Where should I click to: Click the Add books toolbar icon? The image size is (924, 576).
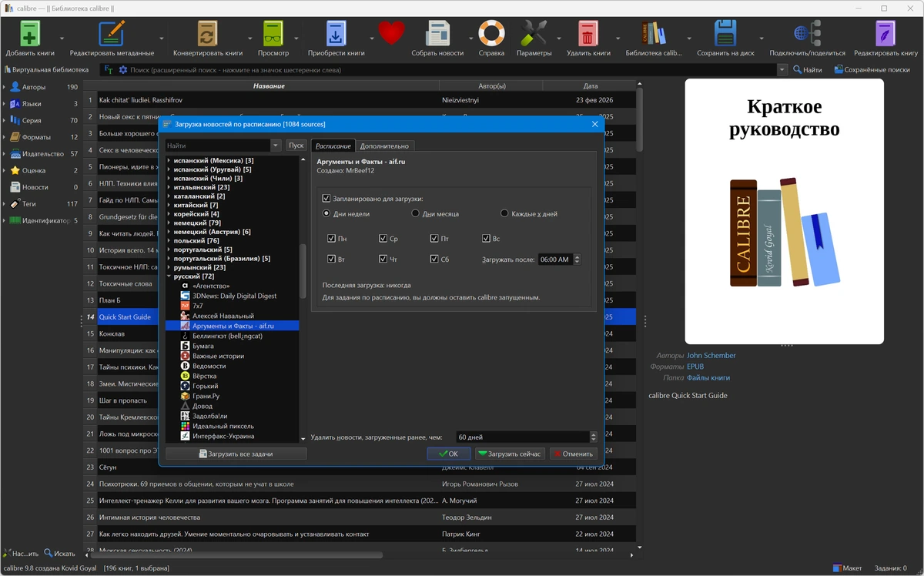click(x=29, y=34)
